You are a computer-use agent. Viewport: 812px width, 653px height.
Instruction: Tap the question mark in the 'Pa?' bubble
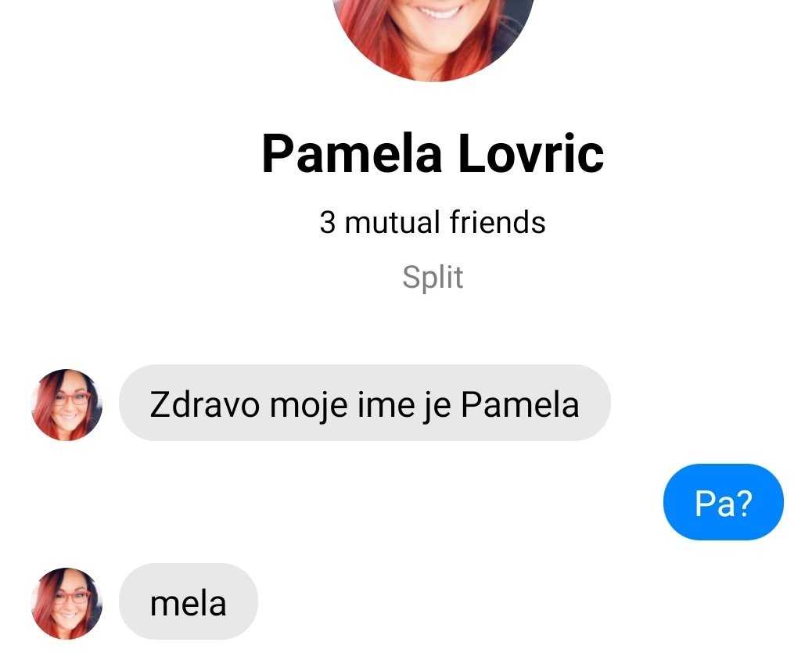(x=743, y=503)
